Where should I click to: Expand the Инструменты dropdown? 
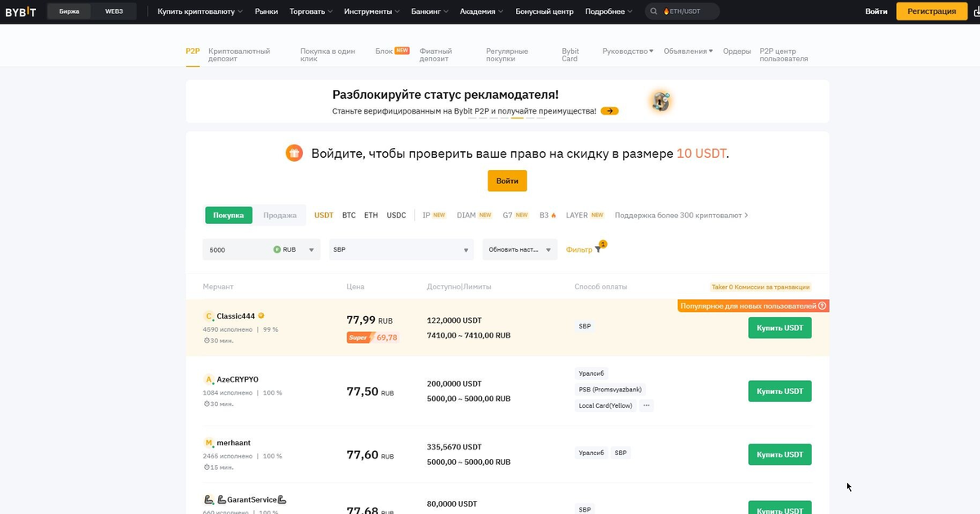(x=372, y=11)
